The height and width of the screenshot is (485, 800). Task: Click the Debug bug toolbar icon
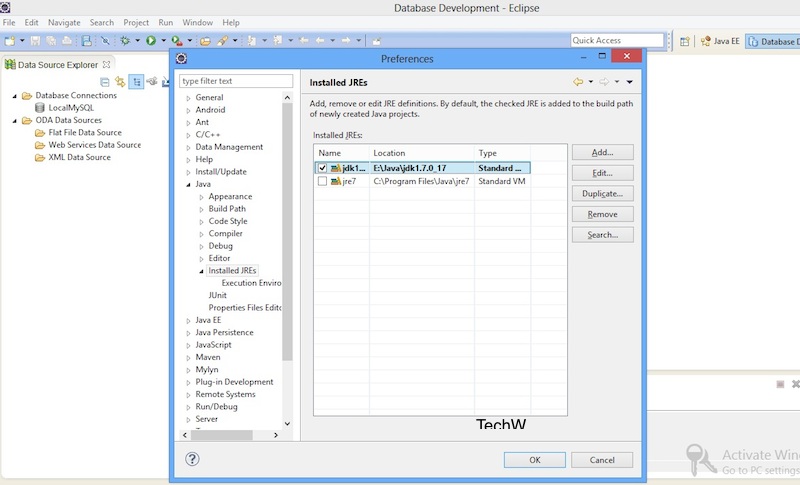[x=124, y=40]
